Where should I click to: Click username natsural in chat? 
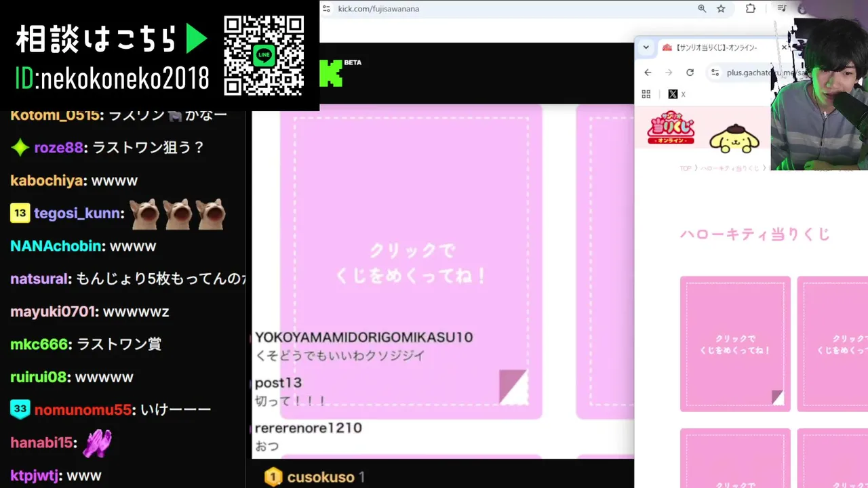point(39,279)
